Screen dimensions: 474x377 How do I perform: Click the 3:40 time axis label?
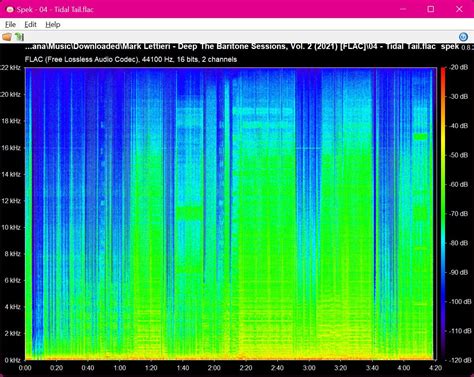372,368
